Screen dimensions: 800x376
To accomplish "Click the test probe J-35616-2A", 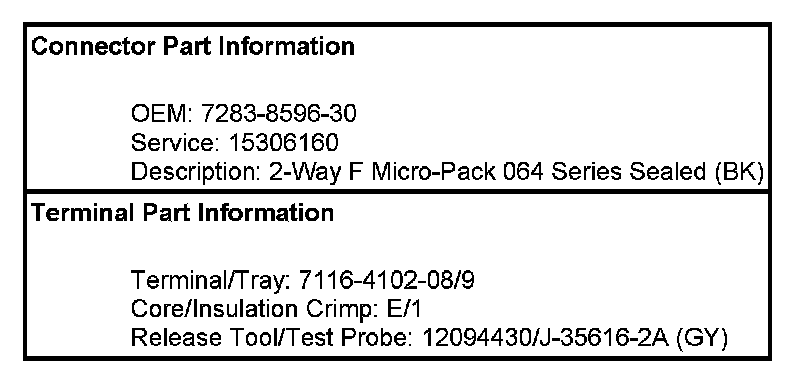I will [602, 338].
